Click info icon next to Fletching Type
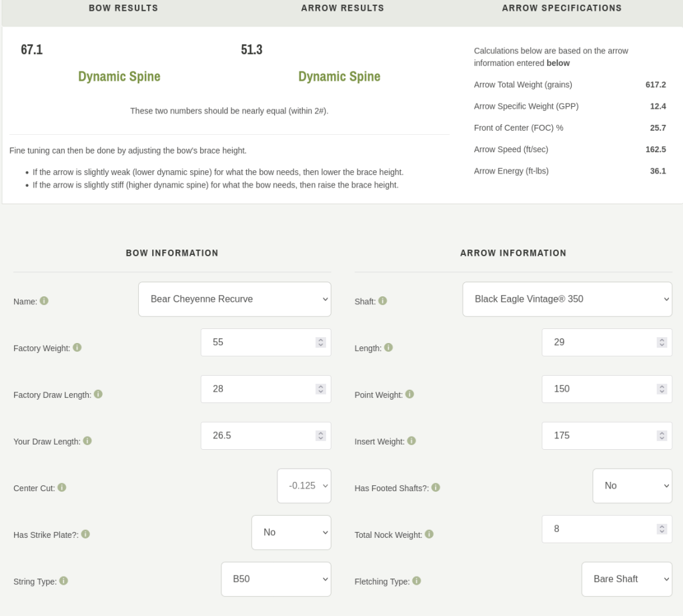This screenshot has width=683, height=616. click(416, 581)
